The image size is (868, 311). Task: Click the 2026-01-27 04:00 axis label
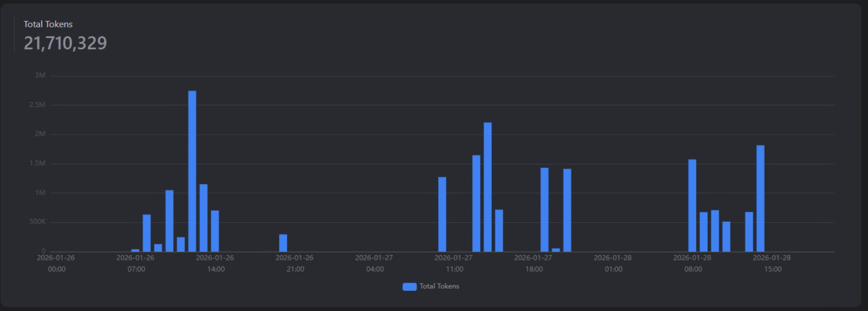point(374,263)
